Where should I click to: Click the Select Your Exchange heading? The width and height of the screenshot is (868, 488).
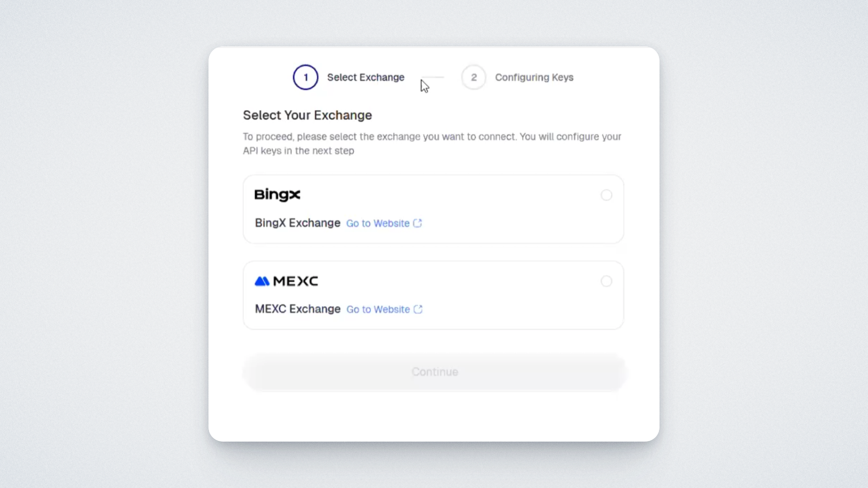(x=307, y=115)
